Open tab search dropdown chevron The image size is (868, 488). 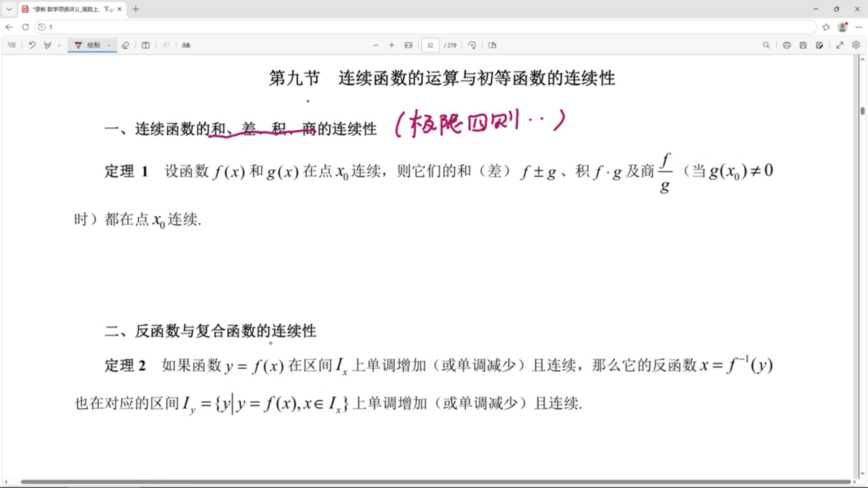click(9, 9)
